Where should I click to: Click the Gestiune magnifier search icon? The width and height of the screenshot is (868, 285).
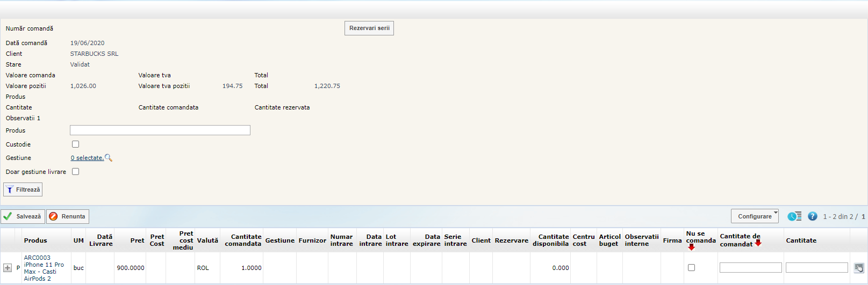109,158
